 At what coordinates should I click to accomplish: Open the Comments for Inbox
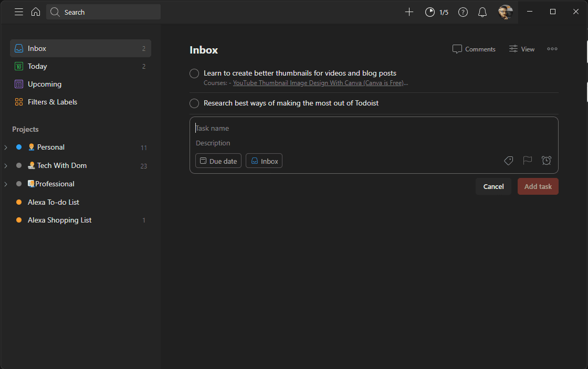(474, 49)
